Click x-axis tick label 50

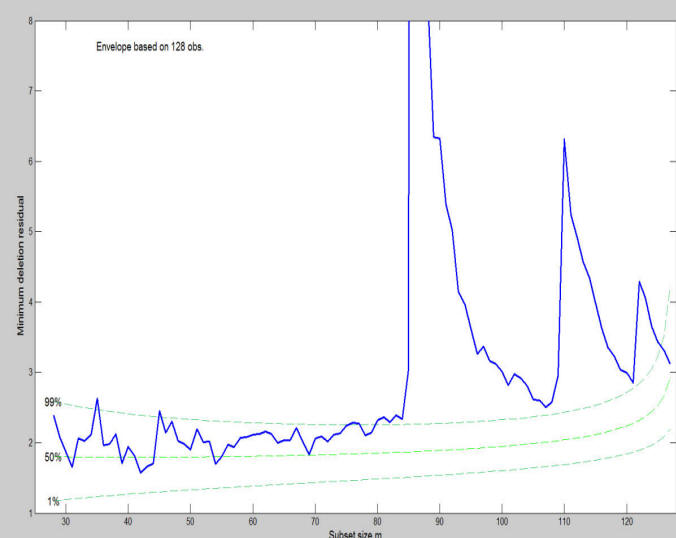[190, 522]
